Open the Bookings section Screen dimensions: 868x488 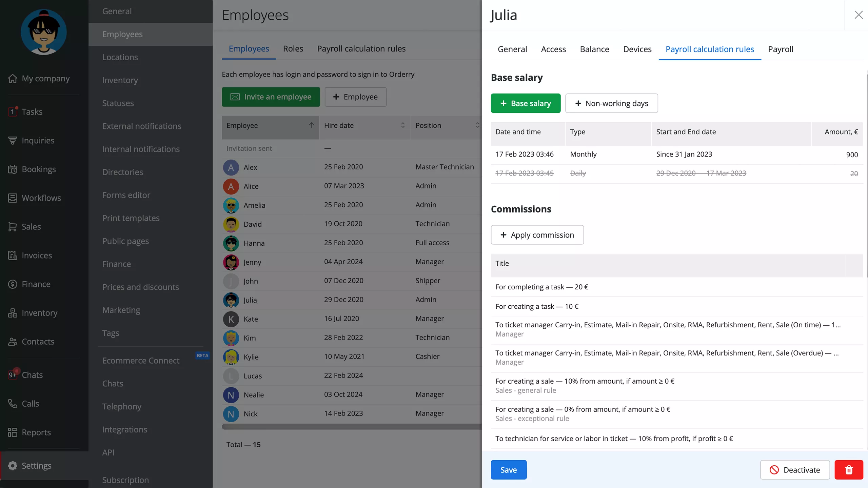click(39, 169)
